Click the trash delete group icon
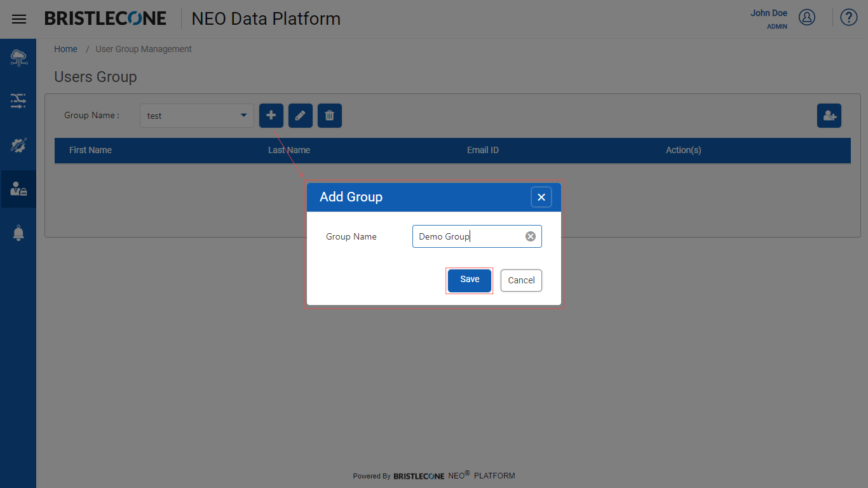The width and height of the screenshot is (868, 488). (x=330, y=116)
